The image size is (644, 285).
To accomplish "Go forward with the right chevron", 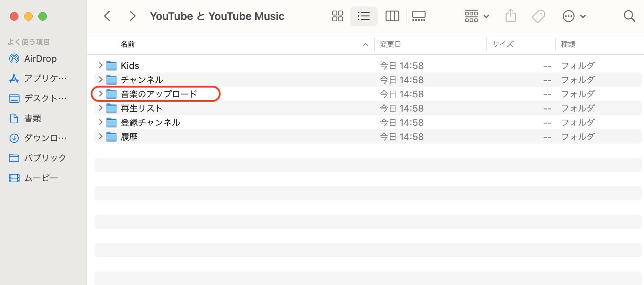I will (x=132, y=16).
